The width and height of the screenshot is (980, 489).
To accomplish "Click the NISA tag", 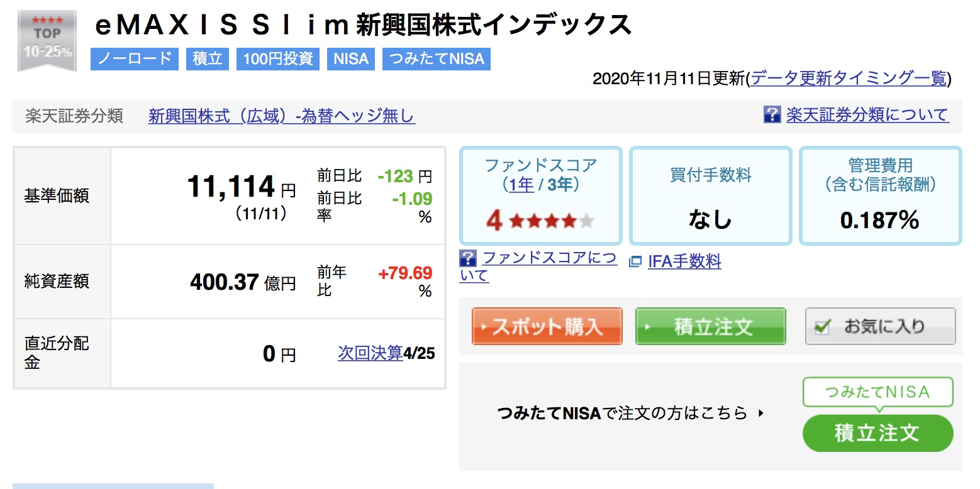I will click(351, 59).
